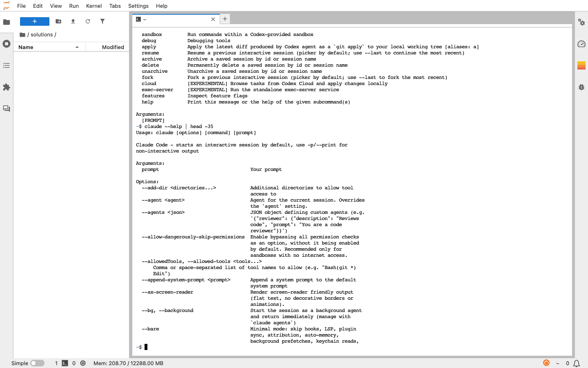Show the Table of Contents panel
Viewport: 588px width, 368px height.
7,65
